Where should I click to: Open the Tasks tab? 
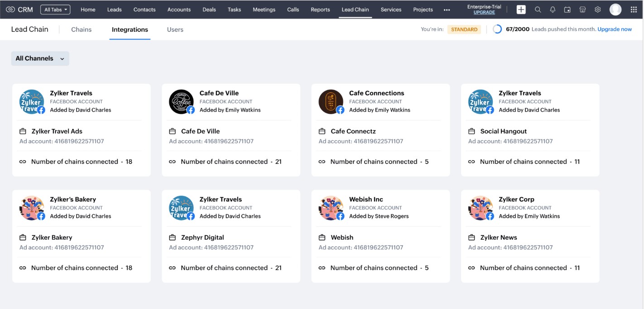234,10
